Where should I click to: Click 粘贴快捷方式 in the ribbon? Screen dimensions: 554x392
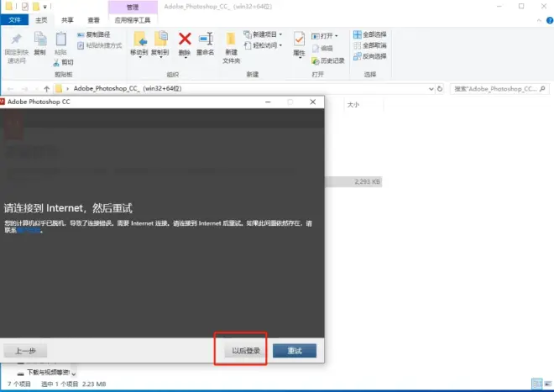[x=100, y=45]
